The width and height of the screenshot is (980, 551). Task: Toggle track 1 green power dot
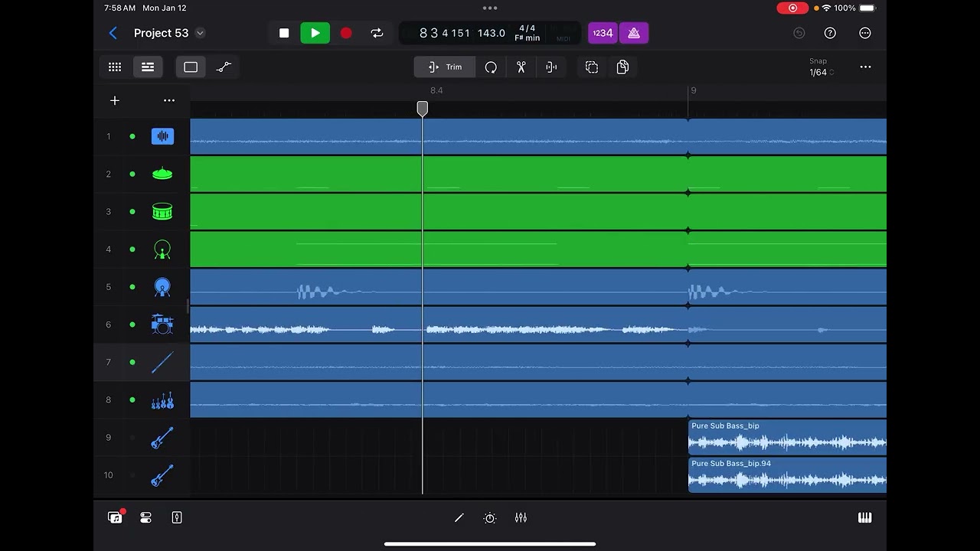click(132, 136)
